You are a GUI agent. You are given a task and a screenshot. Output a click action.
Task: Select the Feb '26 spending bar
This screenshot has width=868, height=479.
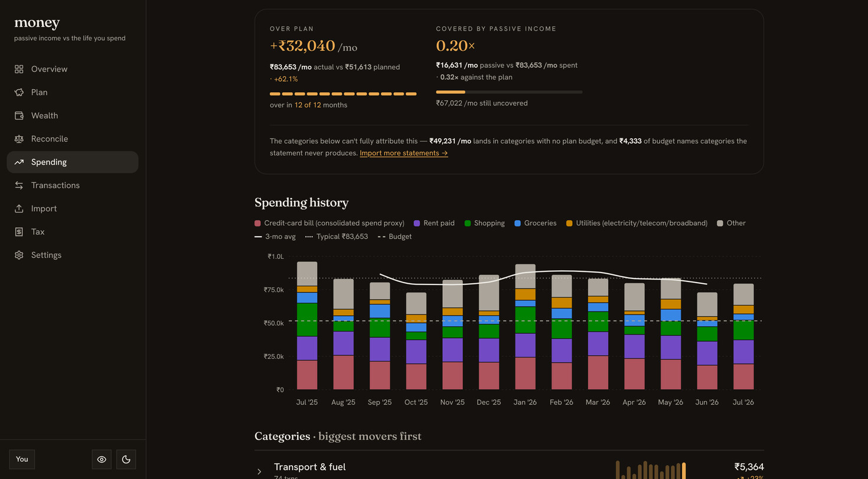(562, 332)
